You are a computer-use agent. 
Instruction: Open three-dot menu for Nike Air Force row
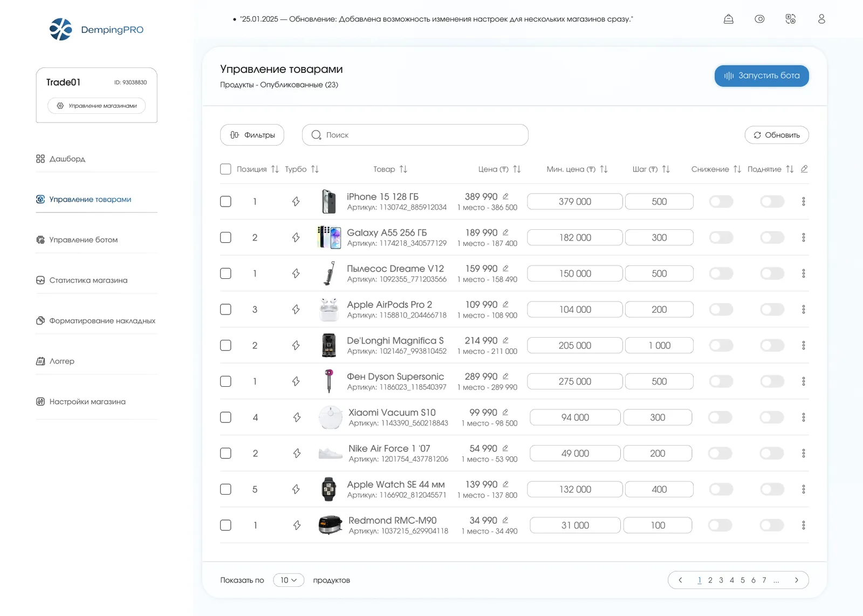[804, 453]
